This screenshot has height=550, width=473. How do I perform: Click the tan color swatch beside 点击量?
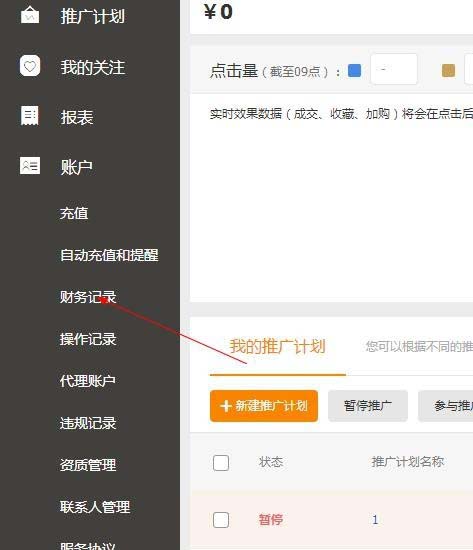[x=448, y=70]
